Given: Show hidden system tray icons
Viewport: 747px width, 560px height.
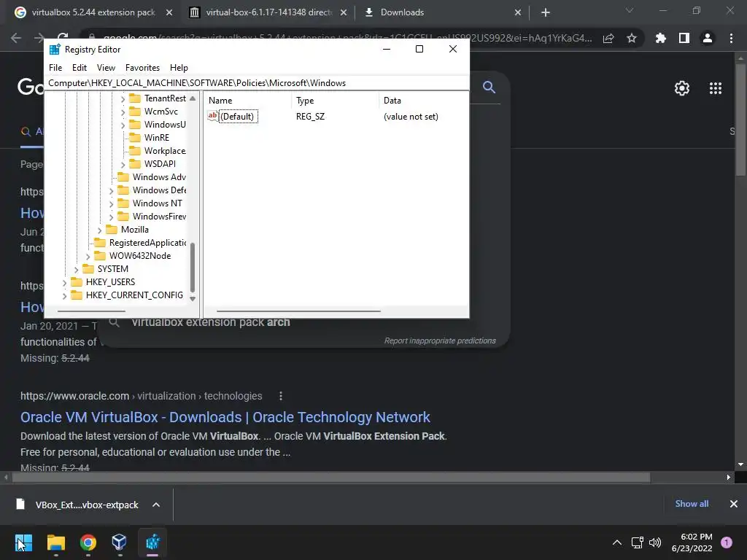Looking at the screenshot, I should click(x=617, y=542).
